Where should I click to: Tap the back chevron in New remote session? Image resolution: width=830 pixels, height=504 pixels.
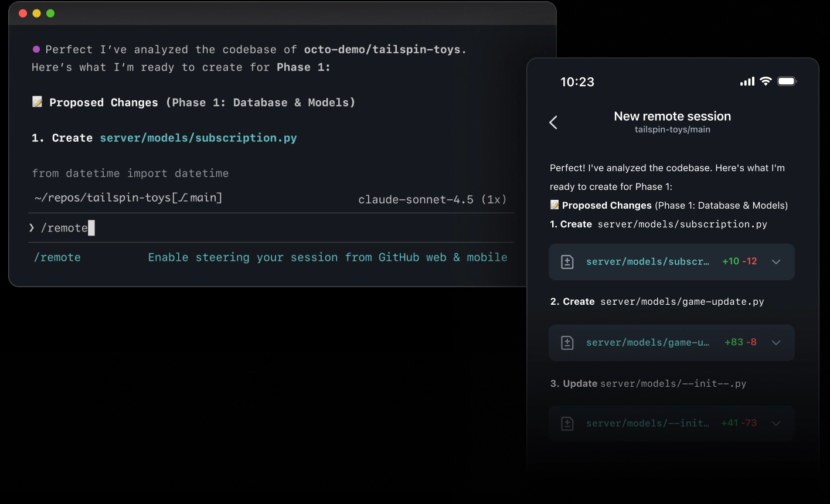pos(553,122)
